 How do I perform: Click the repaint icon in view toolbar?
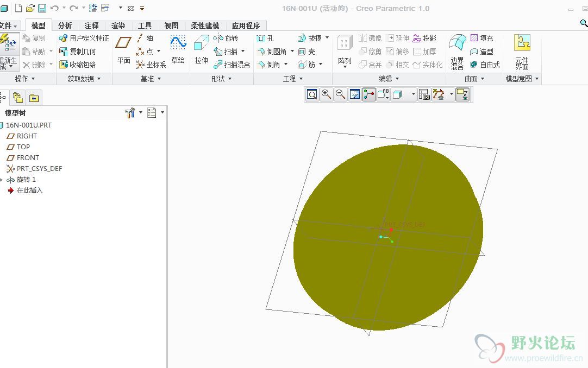tap(355, 94)
